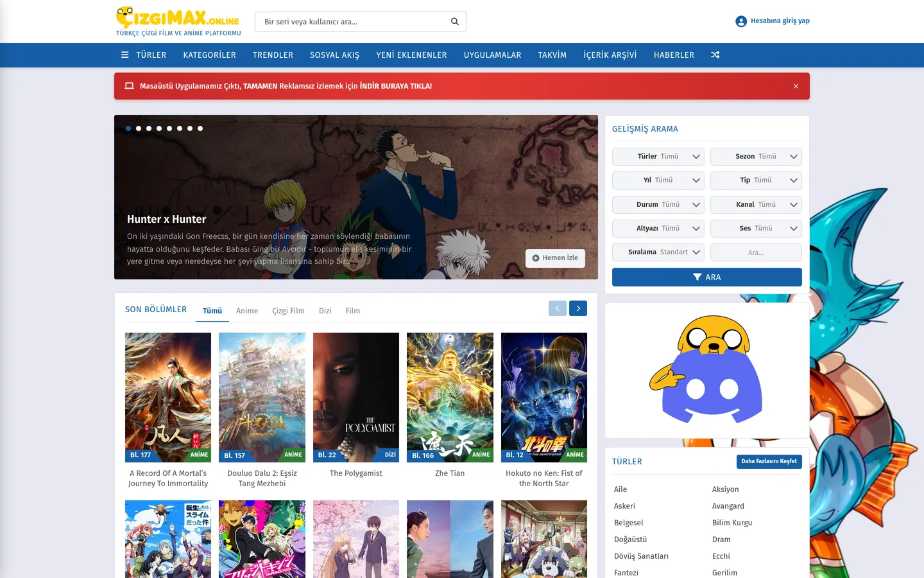Click the Hemen İzle button

coord(556,258)
